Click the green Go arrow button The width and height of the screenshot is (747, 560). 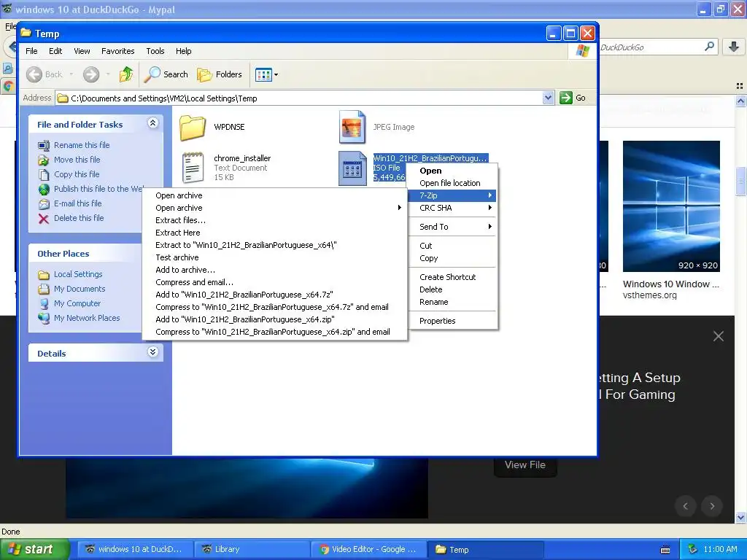click(566, 98)
